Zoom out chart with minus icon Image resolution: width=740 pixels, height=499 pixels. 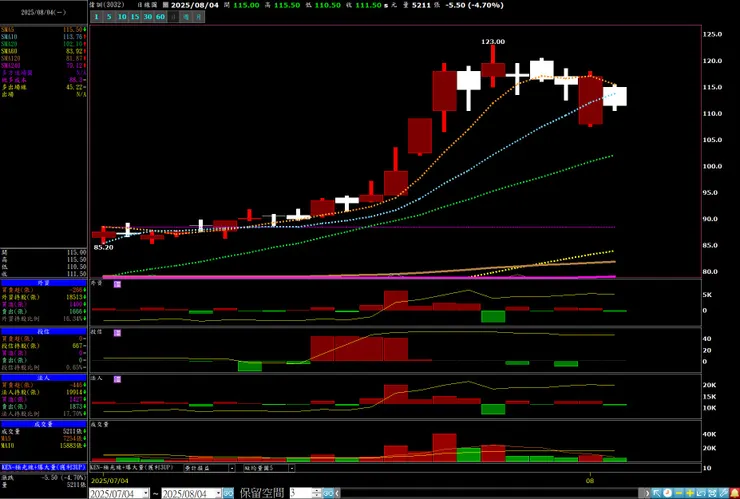click(x=679, y=493)
